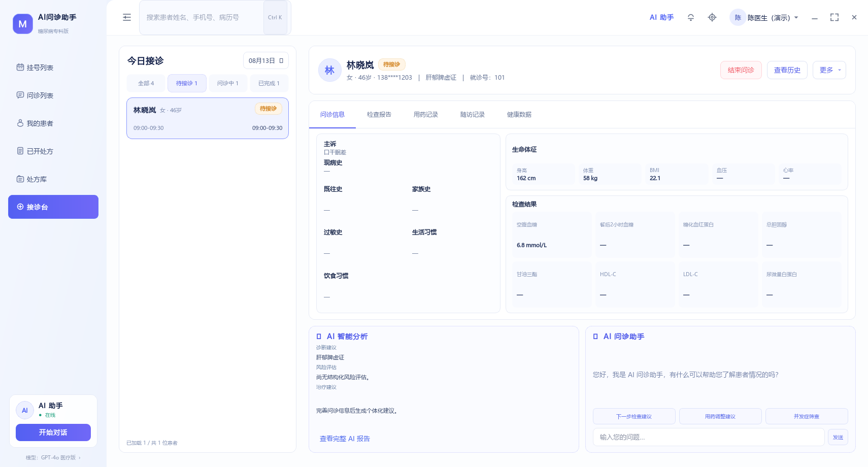This screenshot has width=868, height=467.
Task: Open the 更多 dropdown menu
Action: 829,70
